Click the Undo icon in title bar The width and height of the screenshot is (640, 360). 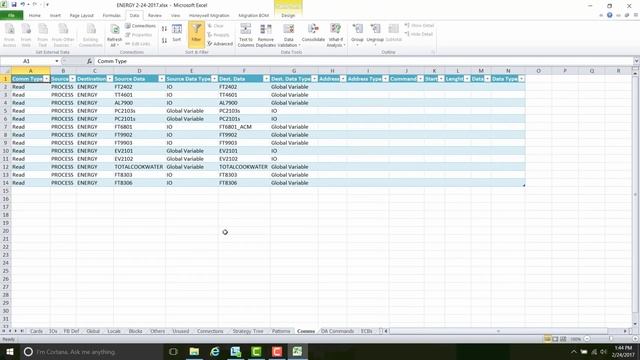22,4
